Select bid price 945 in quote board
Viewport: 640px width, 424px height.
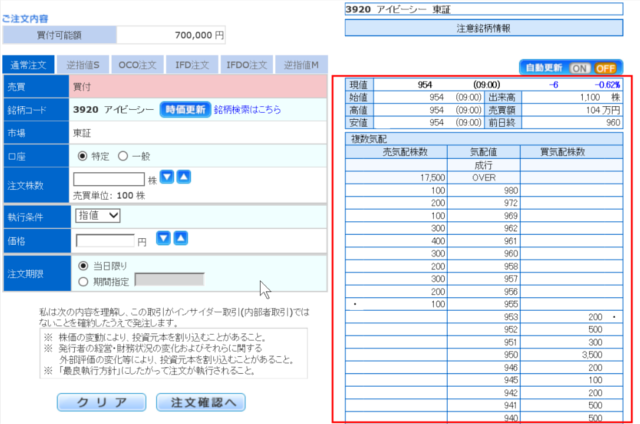[510, 380]
